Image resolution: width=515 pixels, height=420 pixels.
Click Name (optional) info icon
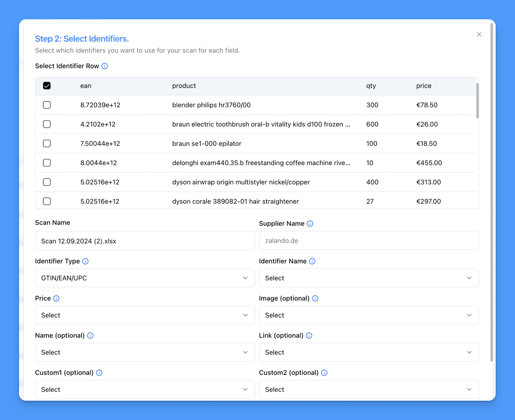pyautogui.click(x=90, y=335)
